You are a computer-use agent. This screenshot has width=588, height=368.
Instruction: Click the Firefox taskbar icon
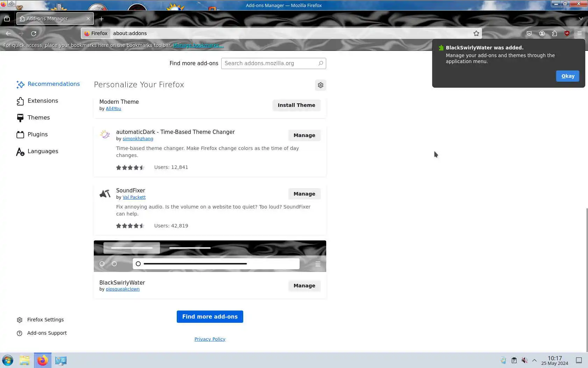click(x=43, y=360)
